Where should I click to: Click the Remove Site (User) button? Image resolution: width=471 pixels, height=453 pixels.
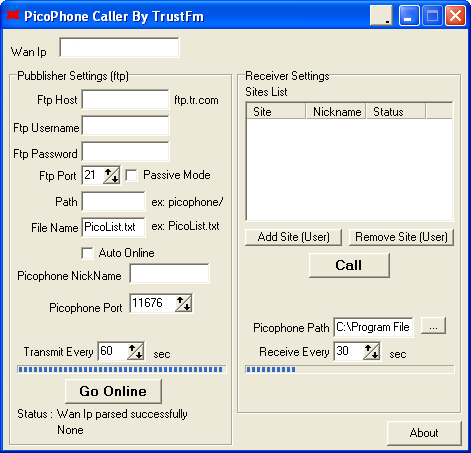tap(401, 237)
